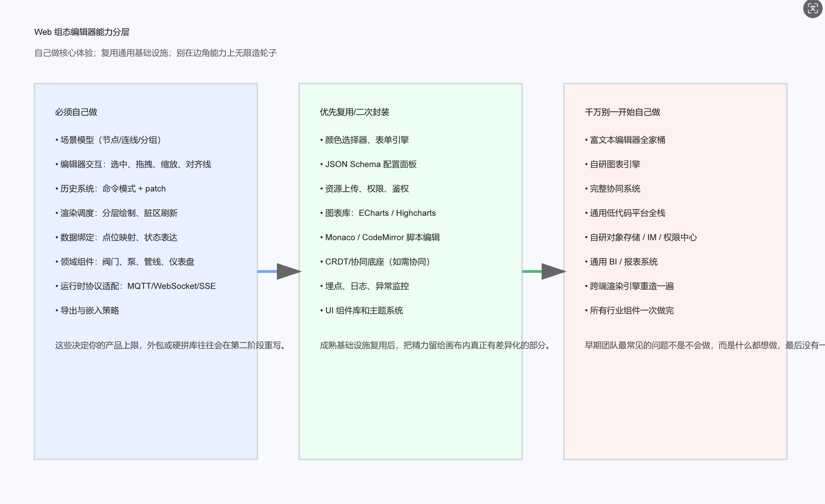Viewport: 825px width, 504px height.
Task: Click '完整协同系统'
Action: [x=613, y=188]
